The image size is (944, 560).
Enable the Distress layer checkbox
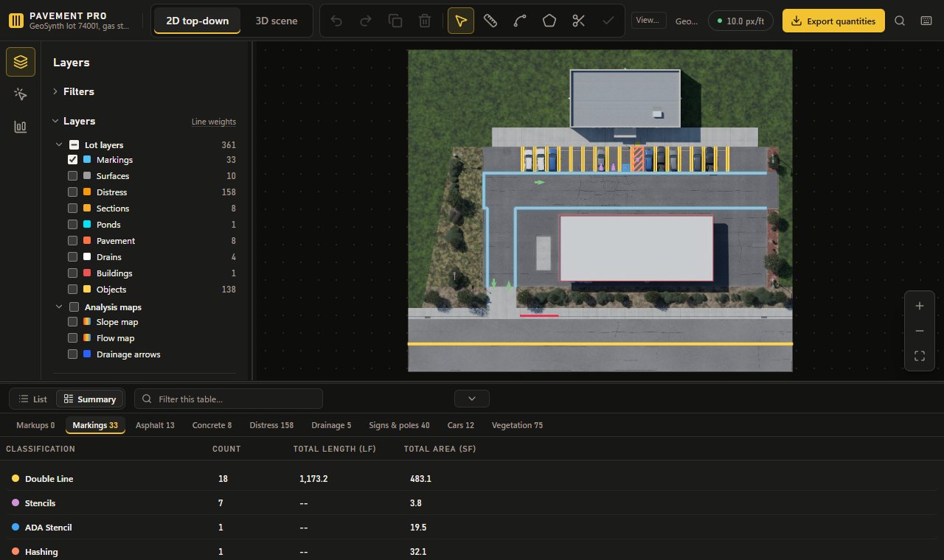click(x=73, y=192)
